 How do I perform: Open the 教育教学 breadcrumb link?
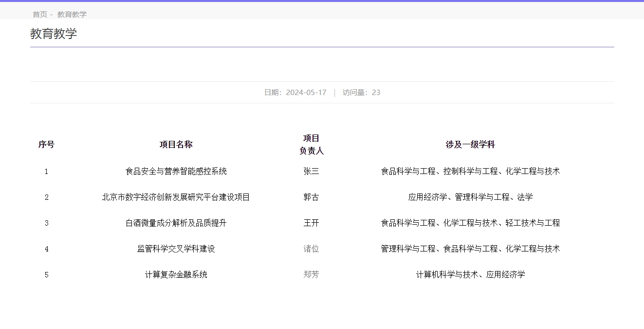(x=72, y=15)
